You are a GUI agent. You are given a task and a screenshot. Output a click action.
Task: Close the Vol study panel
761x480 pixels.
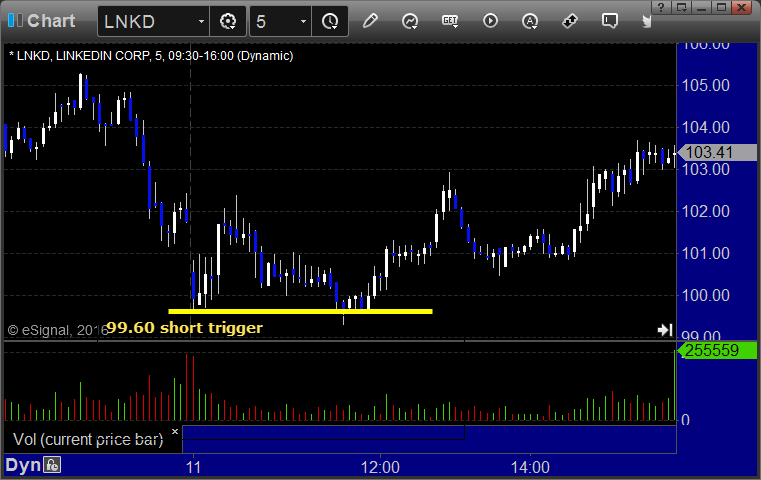175,431
